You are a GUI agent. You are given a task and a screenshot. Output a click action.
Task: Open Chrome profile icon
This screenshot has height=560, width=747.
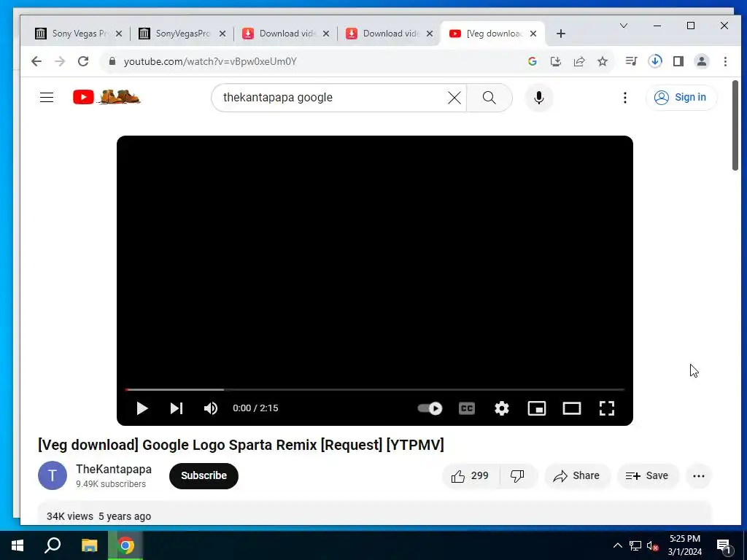pyautogui.click(x=702, y=61)
